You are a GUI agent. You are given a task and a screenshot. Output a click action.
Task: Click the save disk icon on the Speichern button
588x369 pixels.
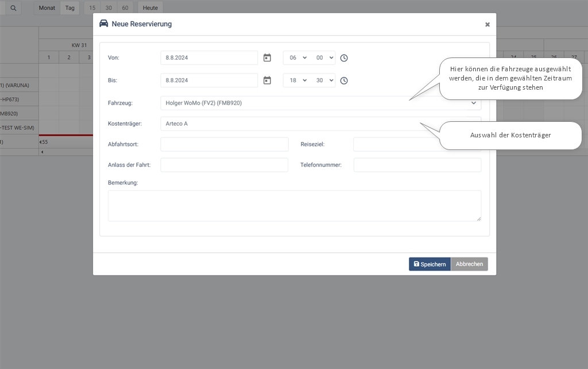click(x=416, y=264)
